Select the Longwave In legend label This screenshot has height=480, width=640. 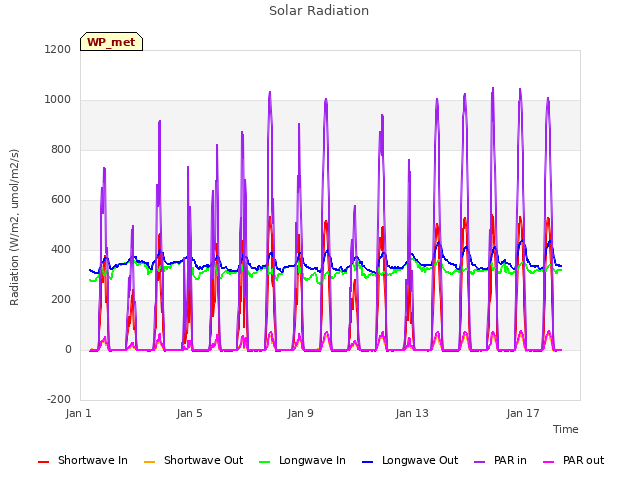coord(312,460)
